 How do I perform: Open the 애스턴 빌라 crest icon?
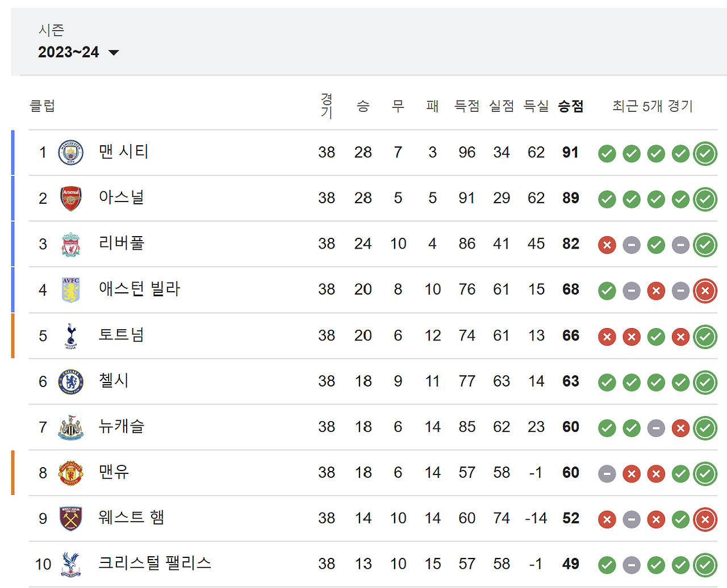pos(70,290)
